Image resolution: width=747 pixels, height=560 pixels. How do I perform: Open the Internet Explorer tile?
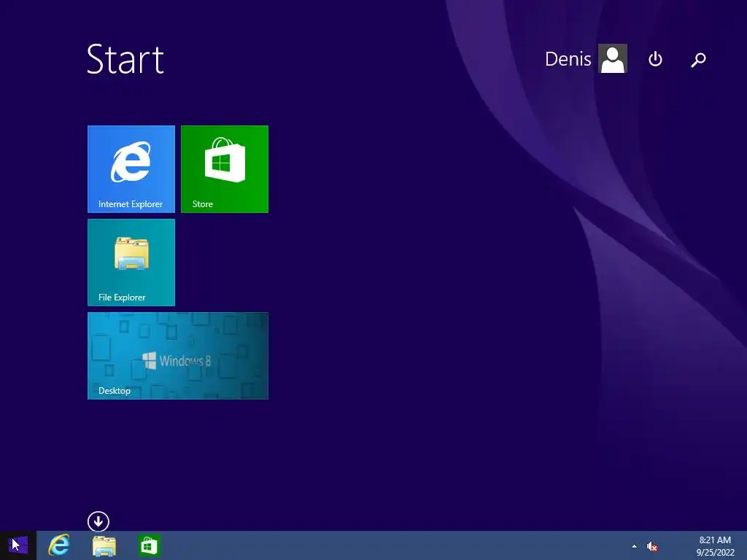coord(131,169)
